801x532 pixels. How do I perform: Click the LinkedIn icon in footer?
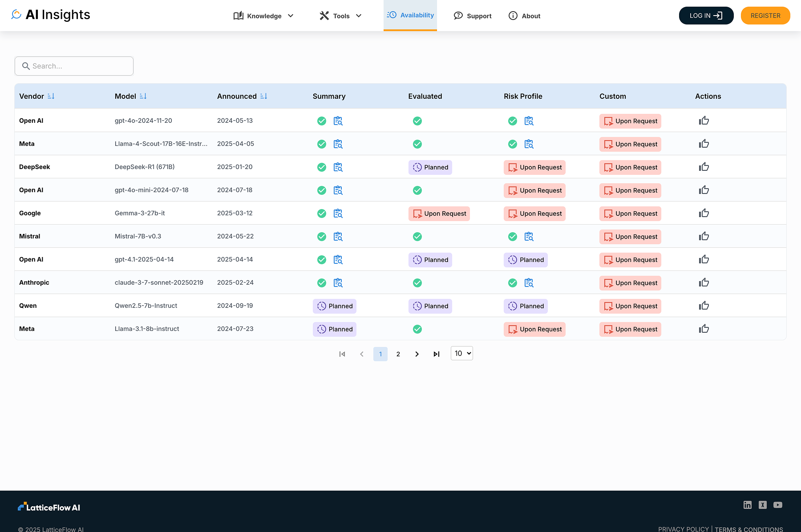pos(748,505)
